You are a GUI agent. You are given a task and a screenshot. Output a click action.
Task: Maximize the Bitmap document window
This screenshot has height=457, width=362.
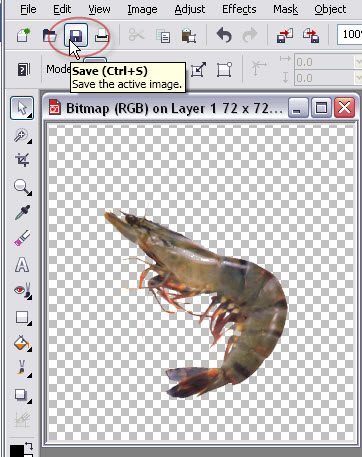coord(321,108)
